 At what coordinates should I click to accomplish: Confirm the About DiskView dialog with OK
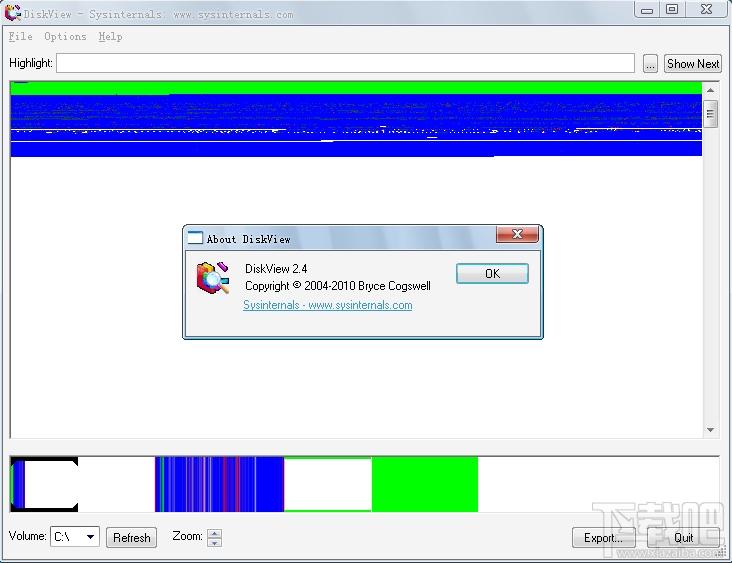click(x=492, y=273)
